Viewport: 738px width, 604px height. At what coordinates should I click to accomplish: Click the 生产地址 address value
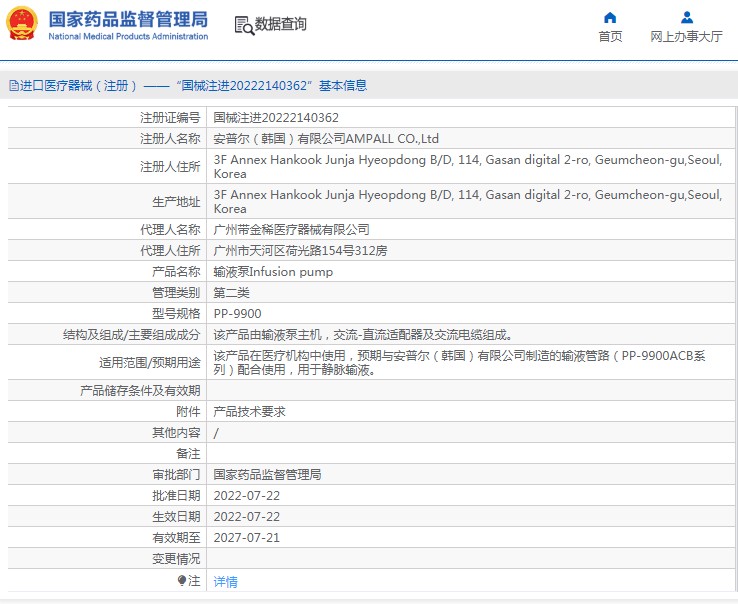(x=468, y=201)
